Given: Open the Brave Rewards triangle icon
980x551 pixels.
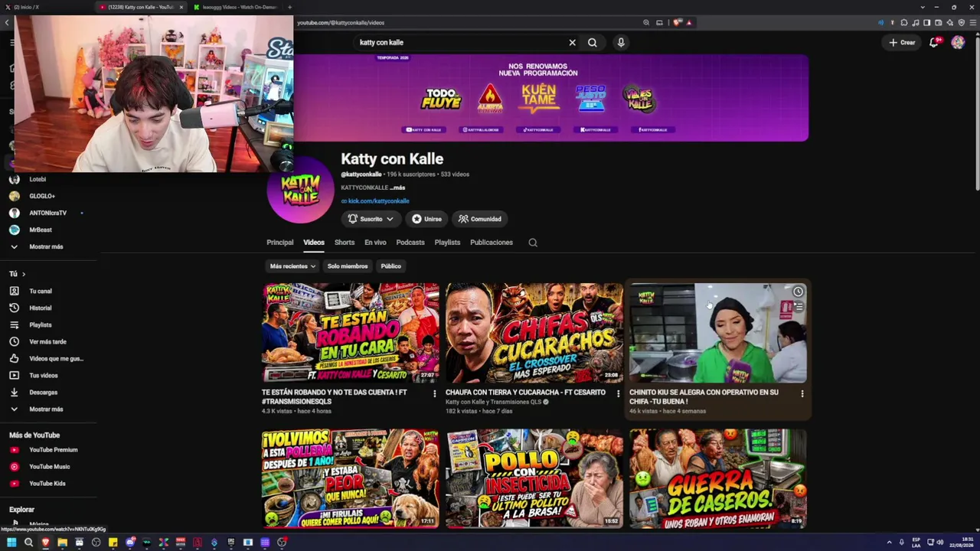Looking at the screenshot, I should 689,23.
